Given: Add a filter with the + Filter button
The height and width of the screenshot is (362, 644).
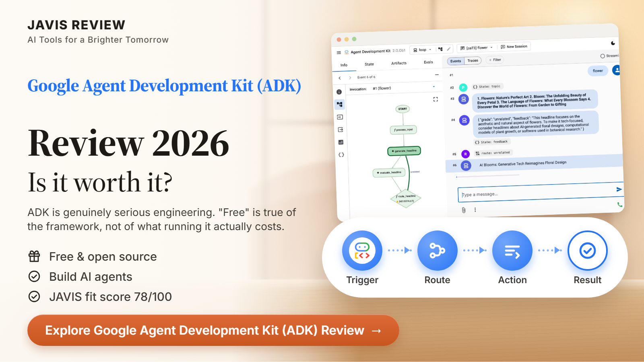Looking at the screenshot, I should click(495, 60).
